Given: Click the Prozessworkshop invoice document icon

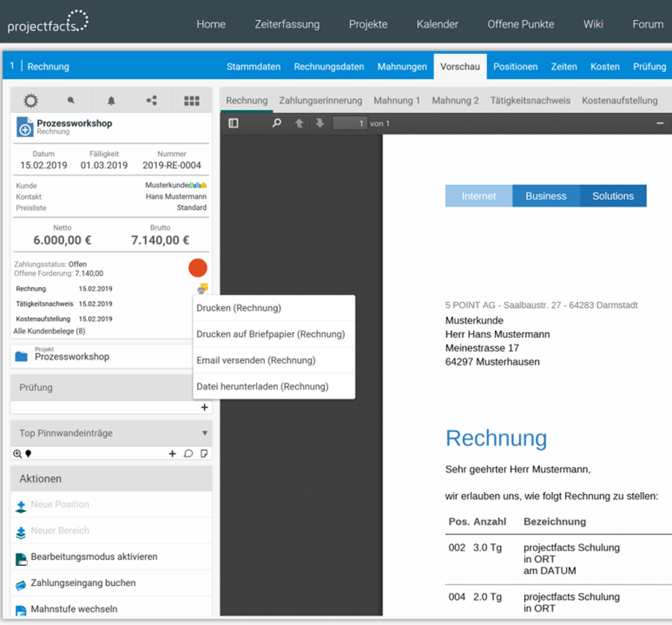Looking at the screenshot, I should point(24,127).
